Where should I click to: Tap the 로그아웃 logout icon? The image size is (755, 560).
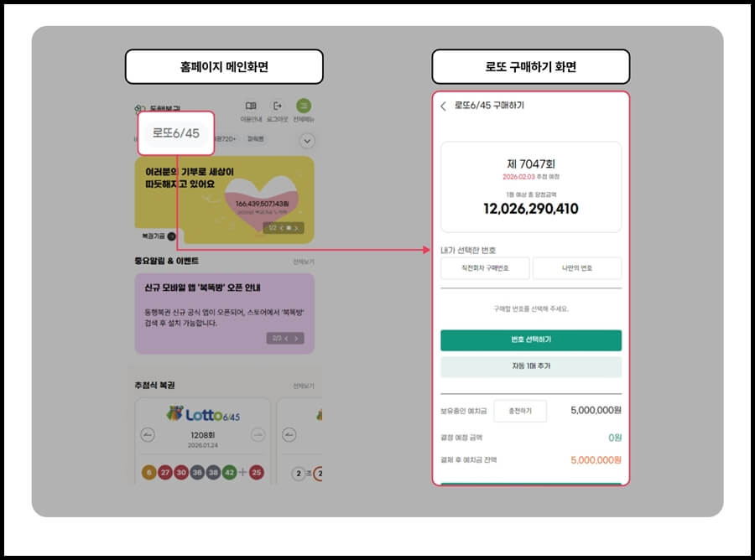click(x=278, y=106)
